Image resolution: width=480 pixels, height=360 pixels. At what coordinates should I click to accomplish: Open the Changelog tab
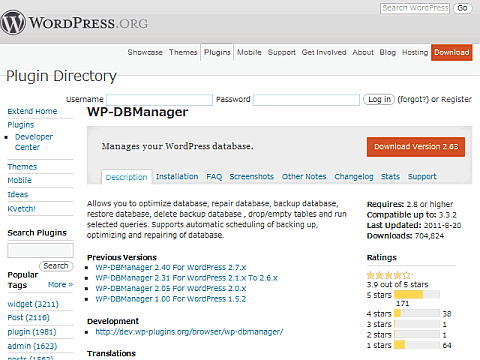pos(354,177)
